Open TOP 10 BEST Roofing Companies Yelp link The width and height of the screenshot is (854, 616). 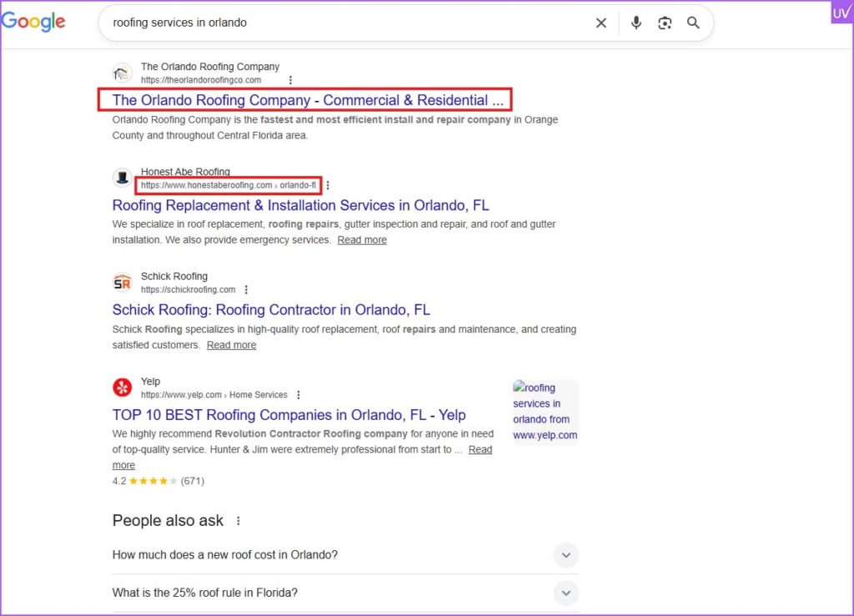click(x=289, y=415)
